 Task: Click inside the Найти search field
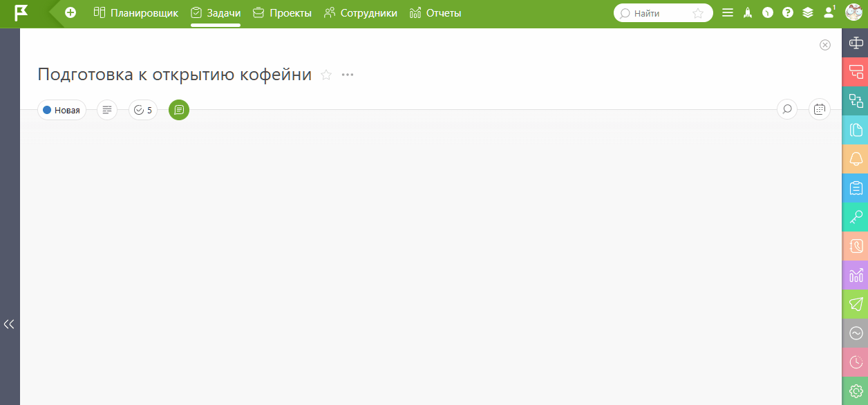pos(653,13)
